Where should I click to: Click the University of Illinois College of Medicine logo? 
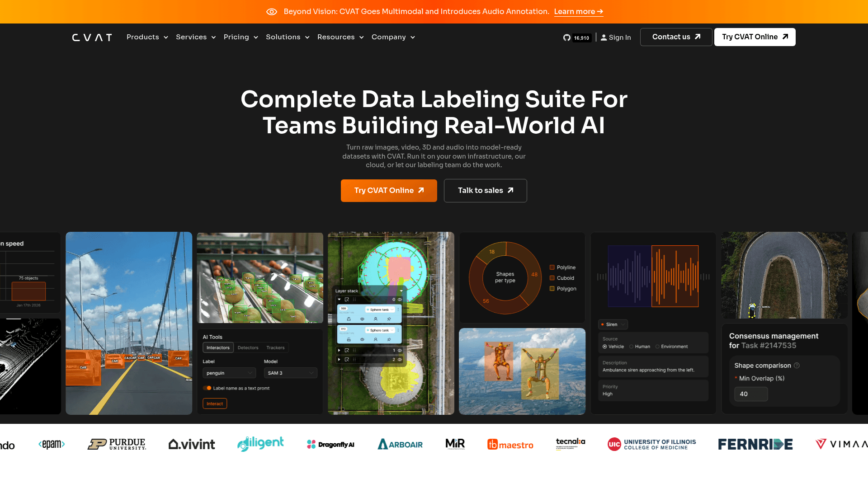[651, 445]
